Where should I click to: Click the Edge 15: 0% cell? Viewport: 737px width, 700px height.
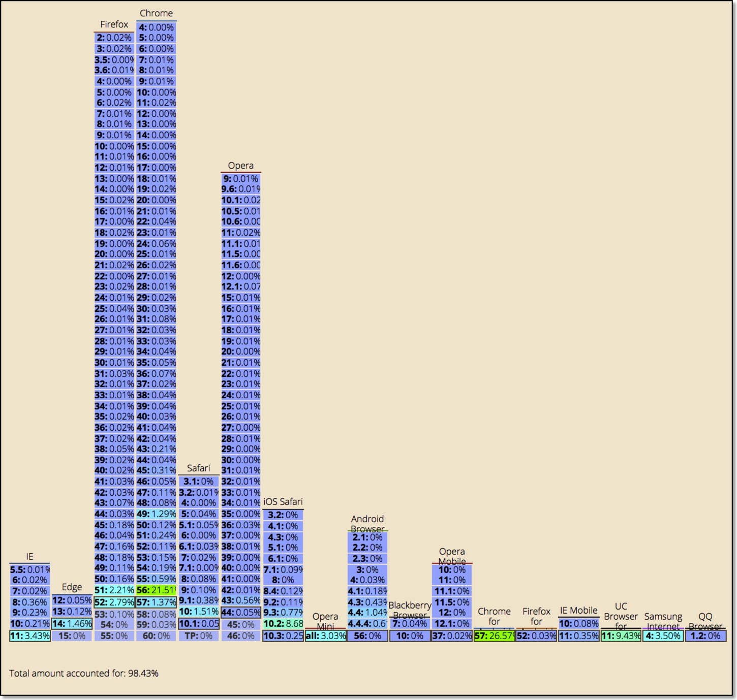coord(72,635)
